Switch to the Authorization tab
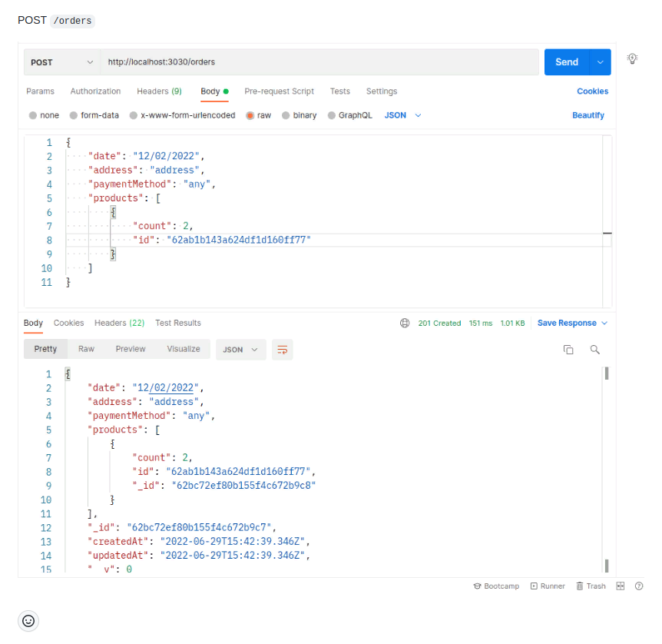The image size is (662, 644). click(x=95, y=91)
